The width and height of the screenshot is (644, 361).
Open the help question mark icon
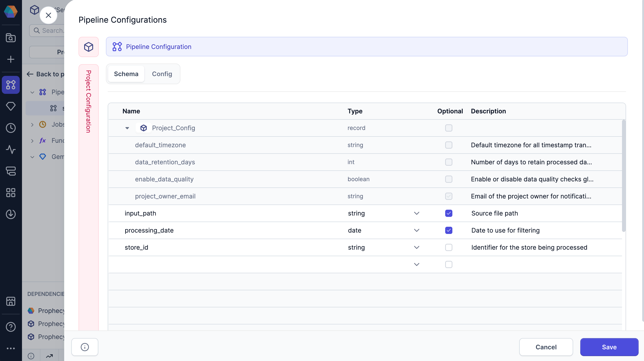(11, 327)
